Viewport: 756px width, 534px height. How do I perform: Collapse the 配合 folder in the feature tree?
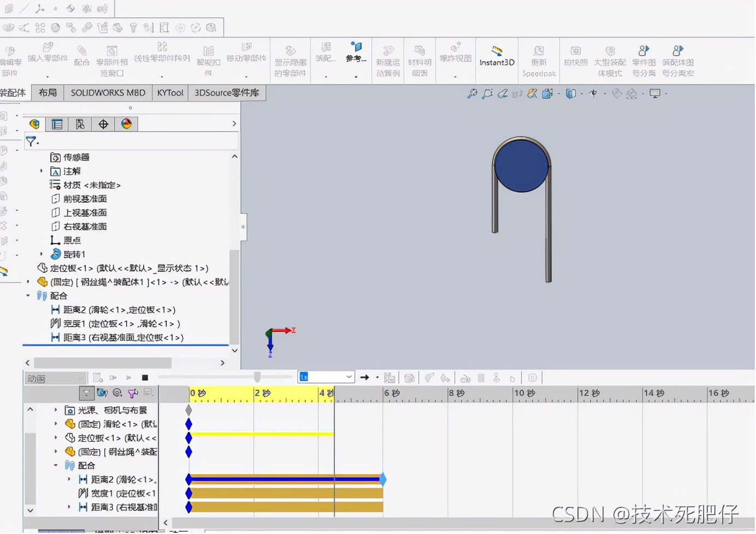pos(28,295)
